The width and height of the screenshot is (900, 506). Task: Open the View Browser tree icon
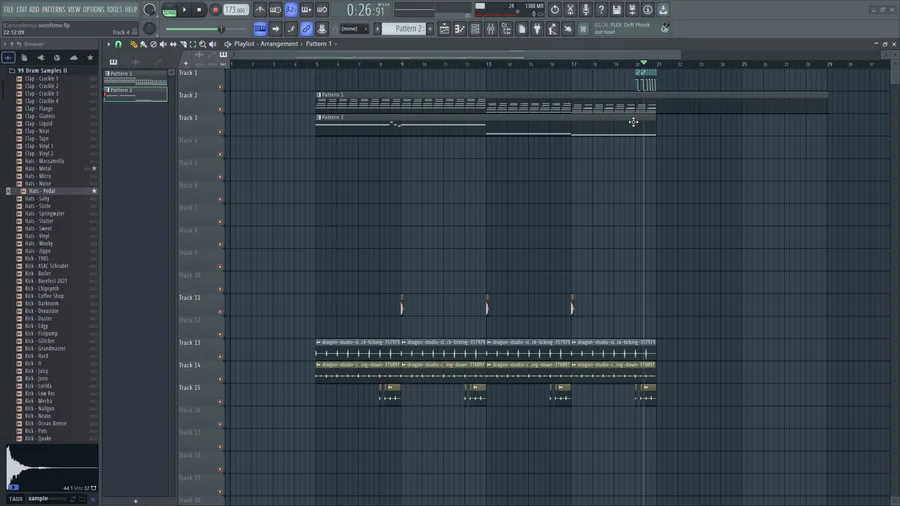point(506,29)
